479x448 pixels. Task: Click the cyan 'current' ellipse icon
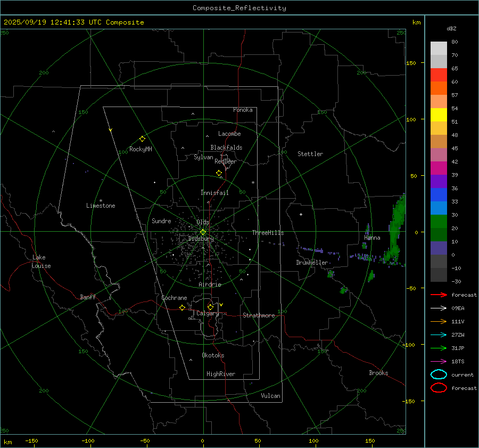[439, 374]
